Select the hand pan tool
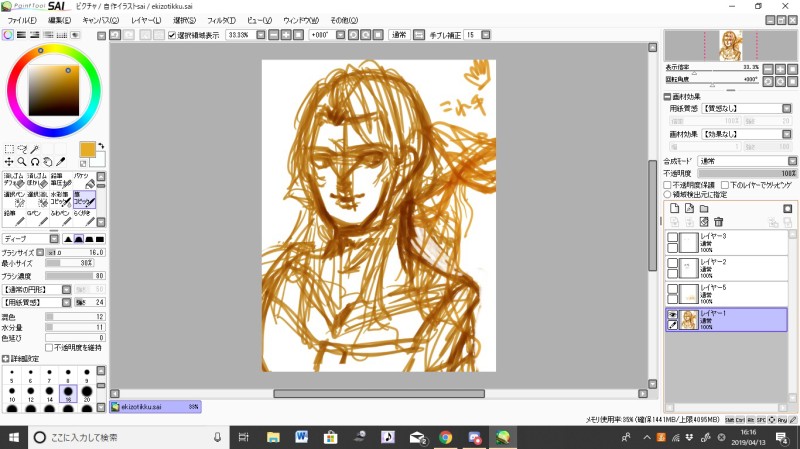The image size is (800, 449). click(x=47, y=162)
